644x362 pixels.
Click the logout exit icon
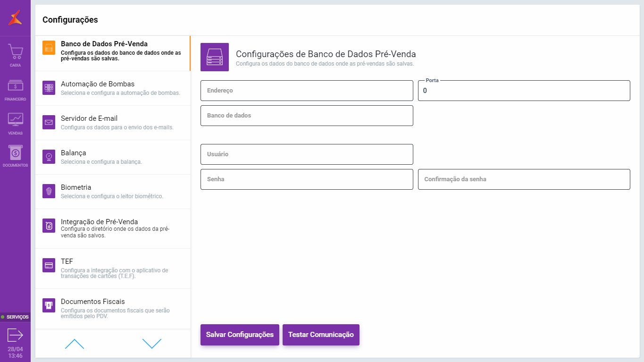[x=15, y=335]
